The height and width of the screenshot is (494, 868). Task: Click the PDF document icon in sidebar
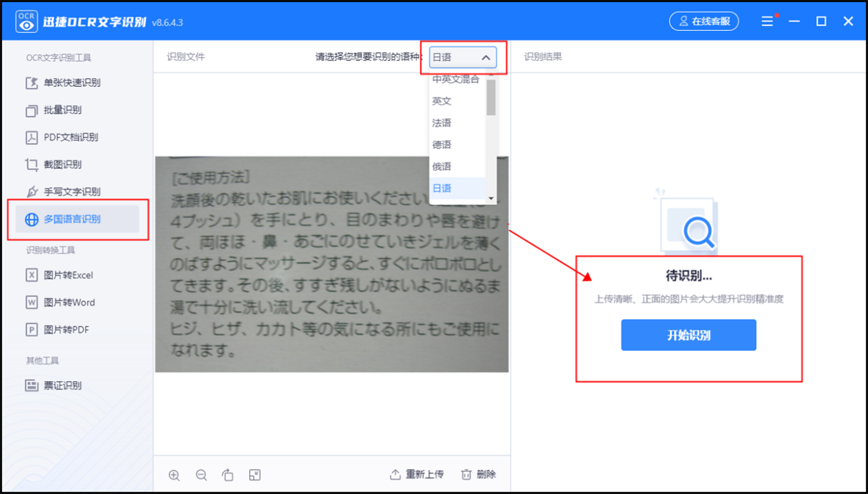[32, 137]
